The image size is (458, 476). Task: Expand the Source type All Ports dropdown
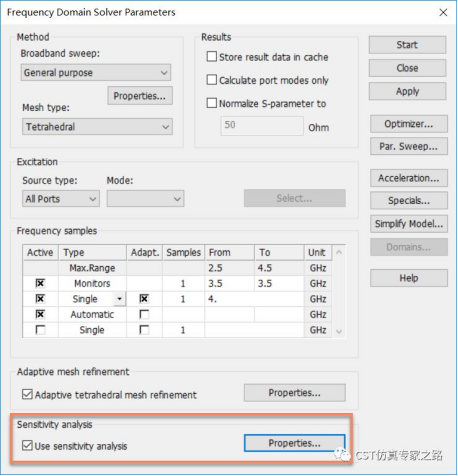(61, 199)
